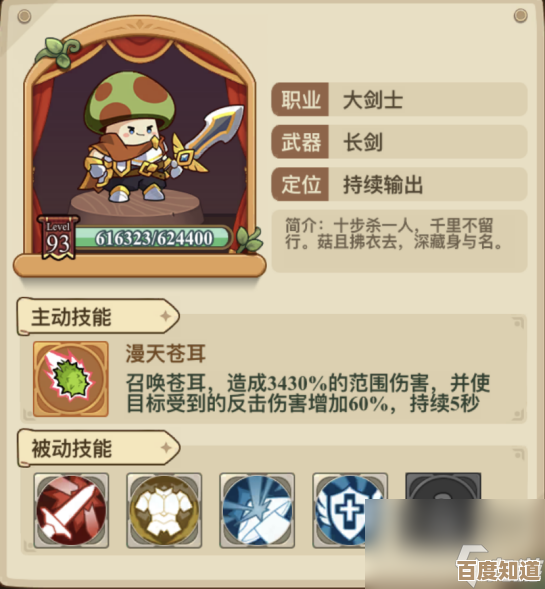Screen dimensions: 545x589
Task: Select the red sword passive skill icon
Action: point(71,510)
